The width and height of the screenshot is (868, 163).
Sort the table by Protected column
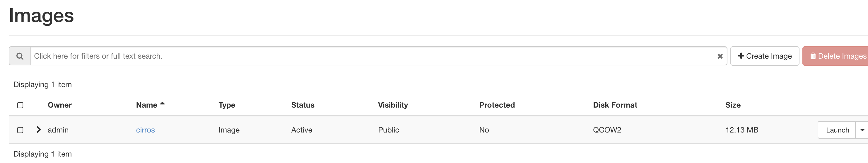point(497,105)
